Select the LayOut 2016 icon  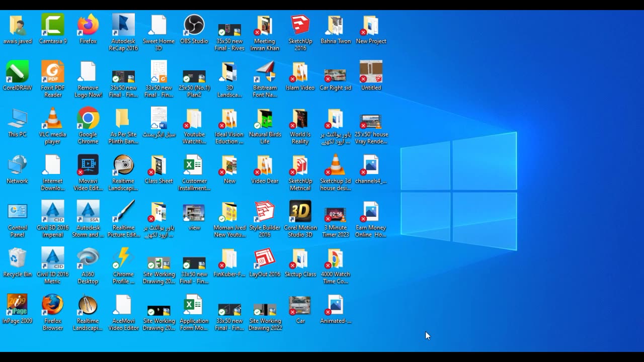[265, 258]
